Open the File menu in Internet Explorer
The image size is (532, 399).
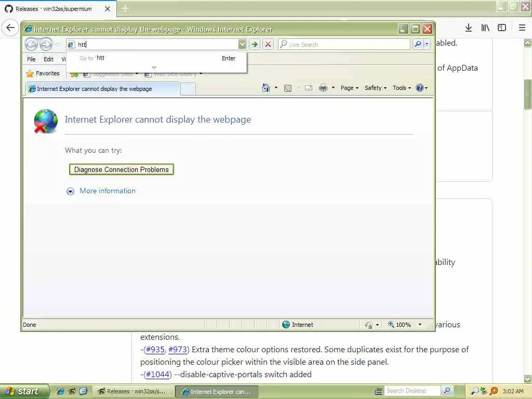[x=31, y=59]
